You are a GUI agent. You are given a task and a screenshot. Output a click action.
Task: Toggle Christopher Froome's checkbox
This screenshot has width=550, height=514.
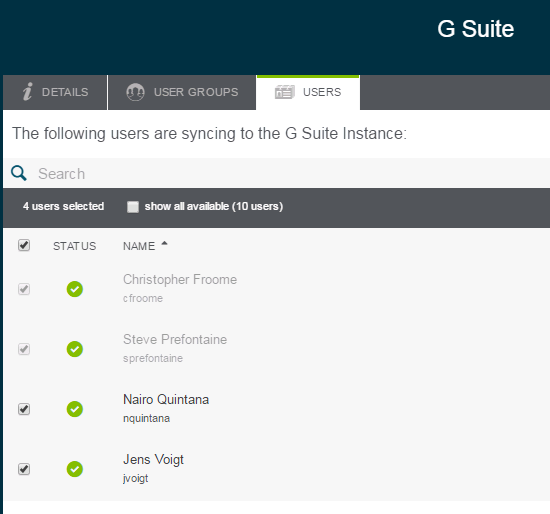(x=24, y=289)
